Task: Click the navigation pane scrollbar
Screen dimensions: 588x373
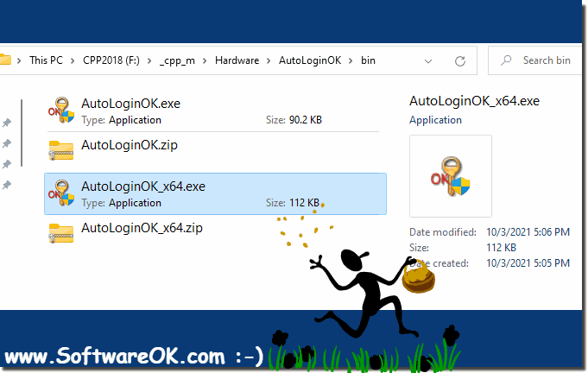Action: click(22, 133)
